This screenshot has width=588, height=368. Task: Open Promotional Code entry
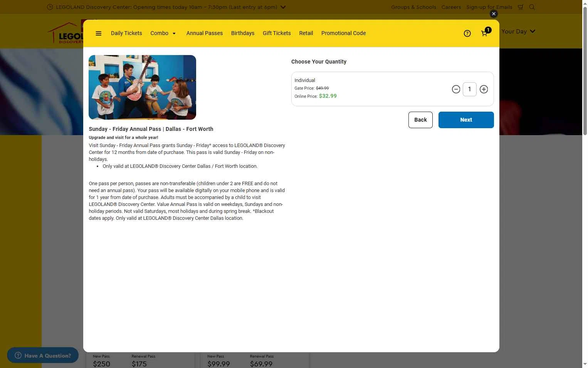click(x=344, y=33)
